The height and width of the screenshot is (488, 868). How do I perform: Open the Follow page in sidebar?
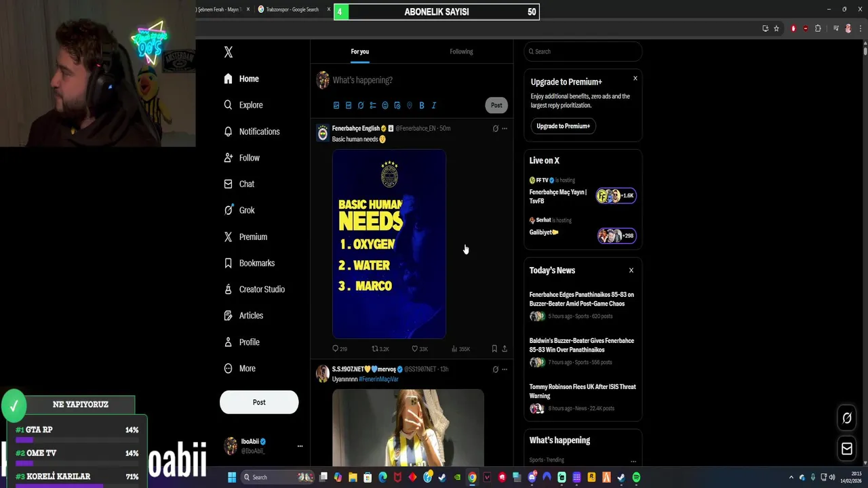[242, 158]
